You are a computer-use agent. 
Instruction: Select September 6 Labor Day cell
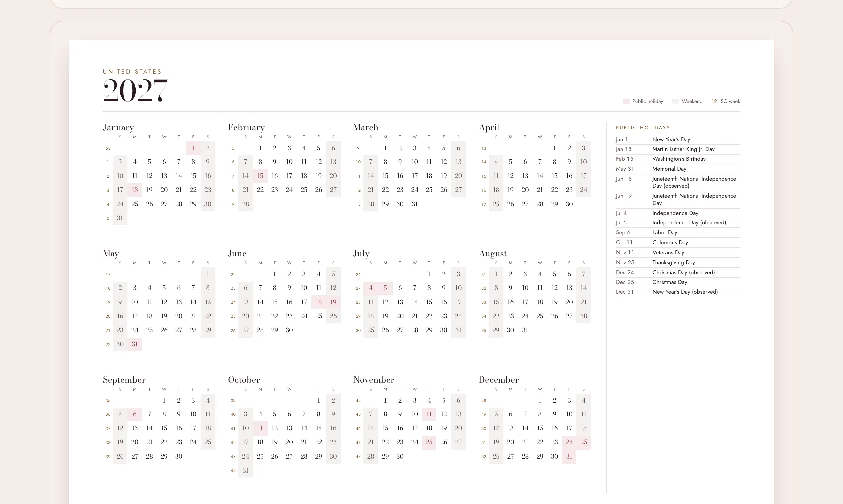click(x=135, y=414)
